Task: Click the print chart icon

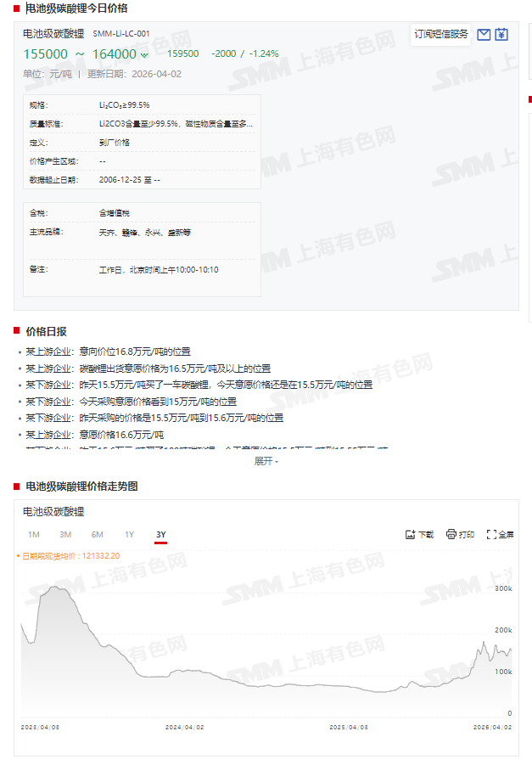Action: tap(451, 534)
